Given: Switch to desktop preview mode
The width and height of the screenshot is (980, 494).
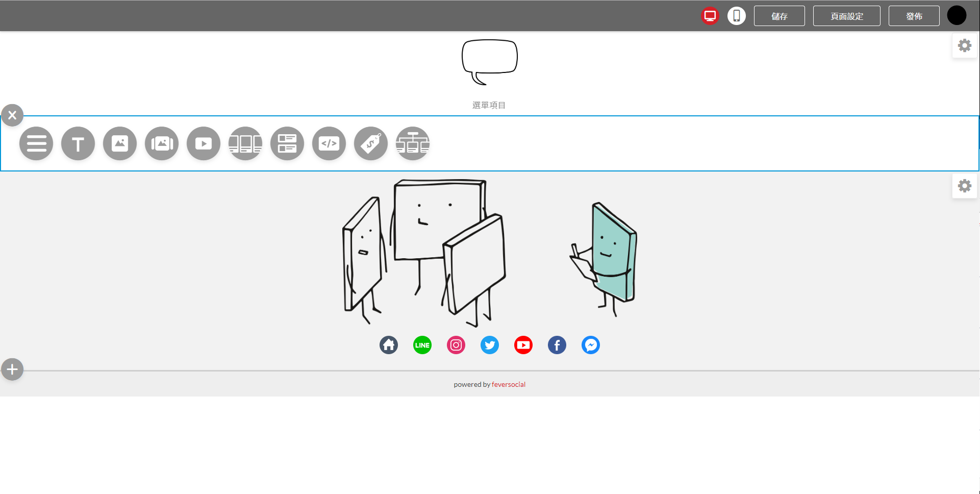Looking at the screenshot, I should pos(710,16).
